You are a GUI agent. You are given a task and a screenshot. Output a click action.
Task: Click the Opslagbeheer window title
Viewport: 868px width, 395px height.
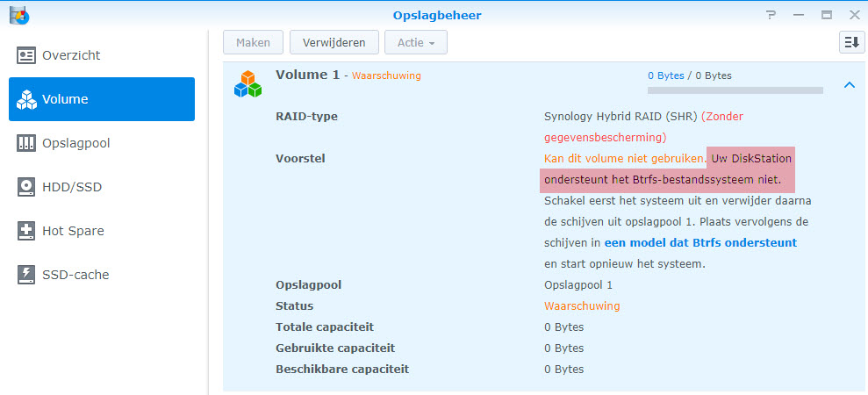(437, 16)
